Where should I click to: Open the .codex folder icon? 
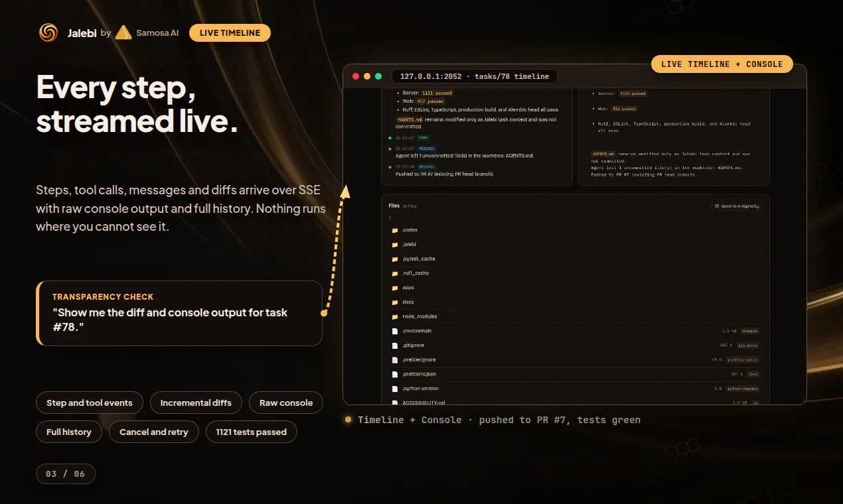point(395,230)
